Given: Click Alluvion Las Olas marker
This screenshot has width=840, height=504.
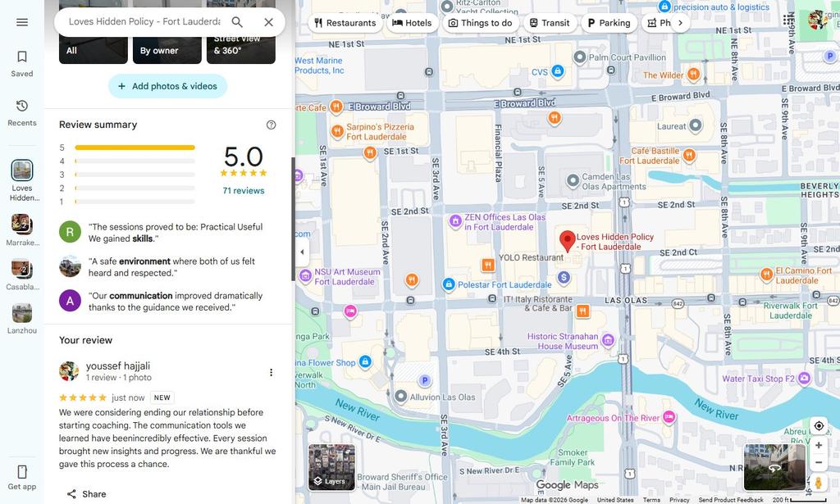Looking at the screenshot, I should pos(401,397).
